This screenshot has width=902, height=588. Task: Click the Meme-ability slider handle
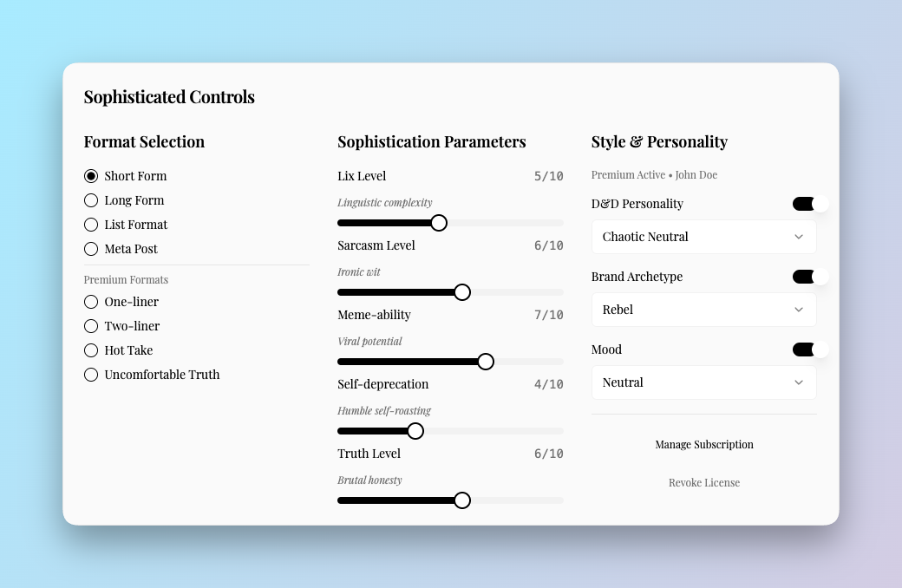click(486, 362)
